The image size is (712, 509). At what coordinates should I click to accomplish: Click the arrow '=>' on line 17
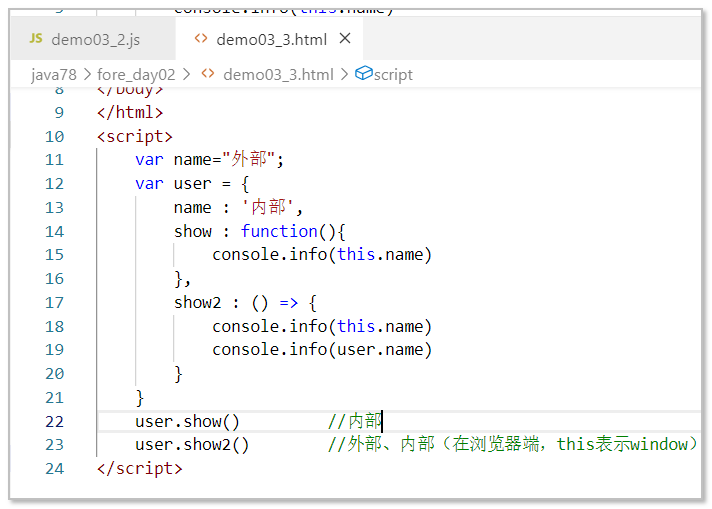[x=289, y=303]
